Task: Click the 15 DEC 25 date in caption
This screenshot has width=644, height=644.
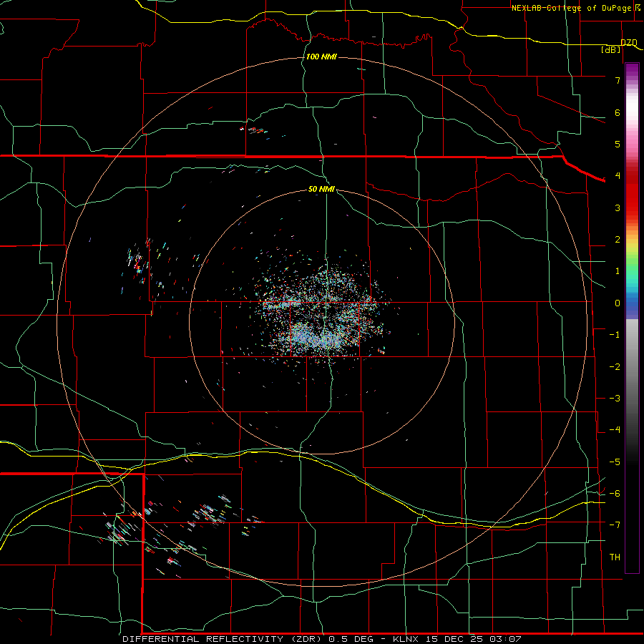Action: point(454,639)
